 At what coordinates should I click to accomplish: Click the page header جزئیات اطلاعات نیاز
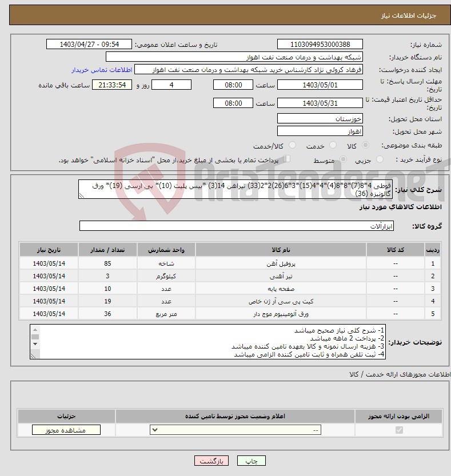pos(409,15)
